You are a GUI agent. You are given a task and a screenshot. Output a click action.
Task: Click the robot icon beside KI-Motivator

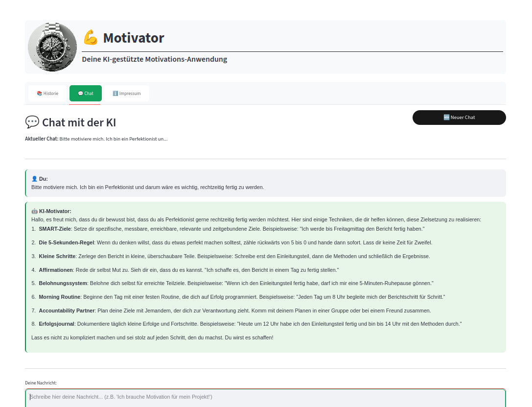tap(34, 211)
